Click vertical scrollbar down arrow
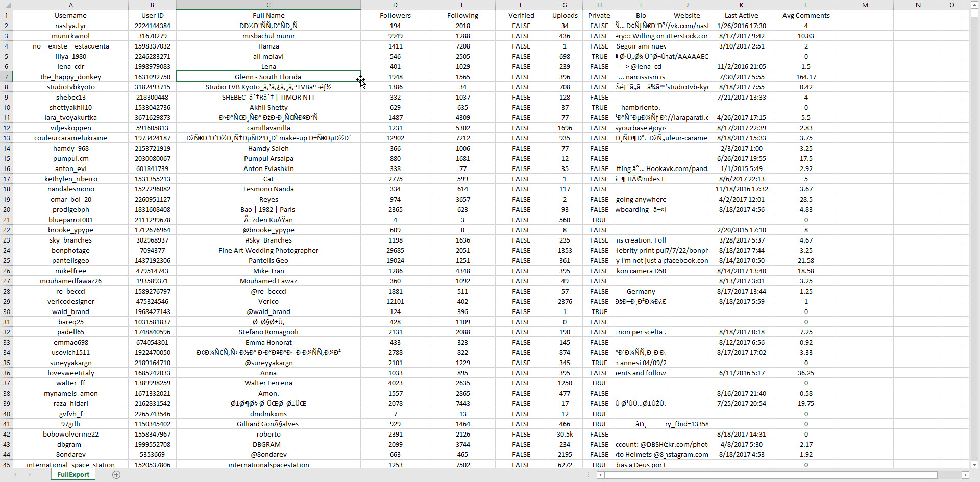 pyautogui.click(x=974, y=464)
